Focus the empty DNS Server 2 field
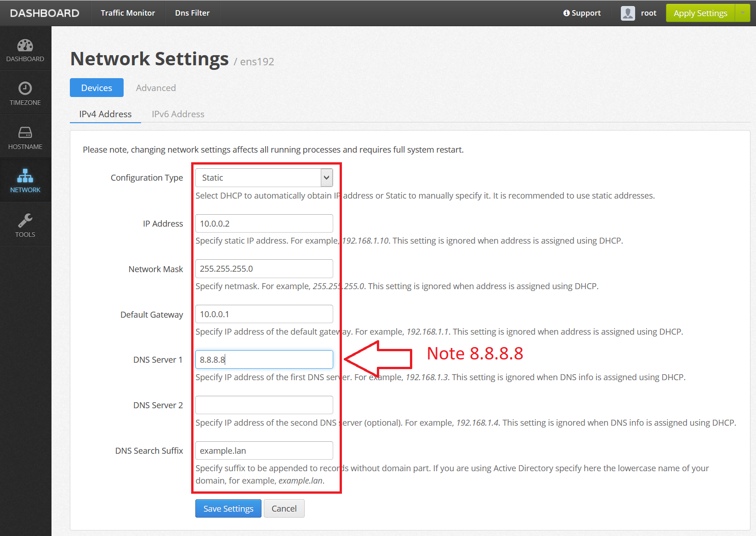 [264, 405]
